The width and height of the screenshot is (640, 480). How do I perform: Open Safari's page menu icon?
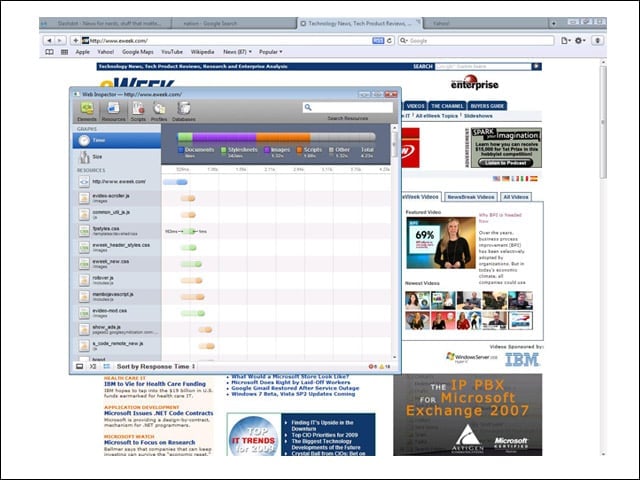coord(565,40)
